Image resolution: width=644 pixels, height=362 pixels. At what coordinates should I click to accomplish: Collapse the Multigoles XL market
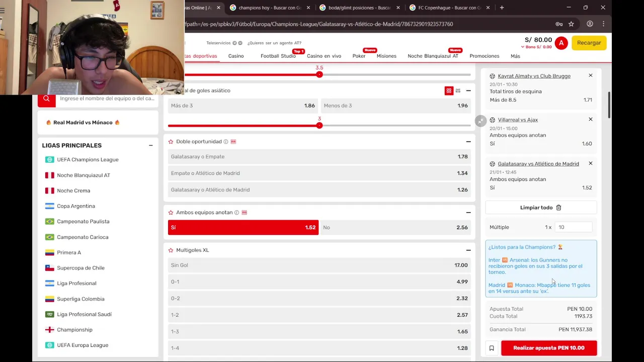[x=468, y=250]
